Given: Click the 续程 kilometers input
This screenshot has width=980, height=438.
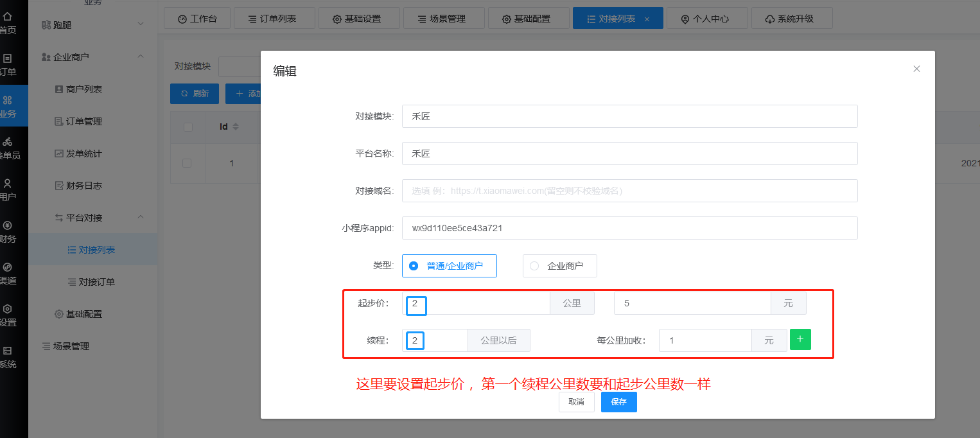Looking at the screenshot, I should pyautogui.click(x=435, y=340).
